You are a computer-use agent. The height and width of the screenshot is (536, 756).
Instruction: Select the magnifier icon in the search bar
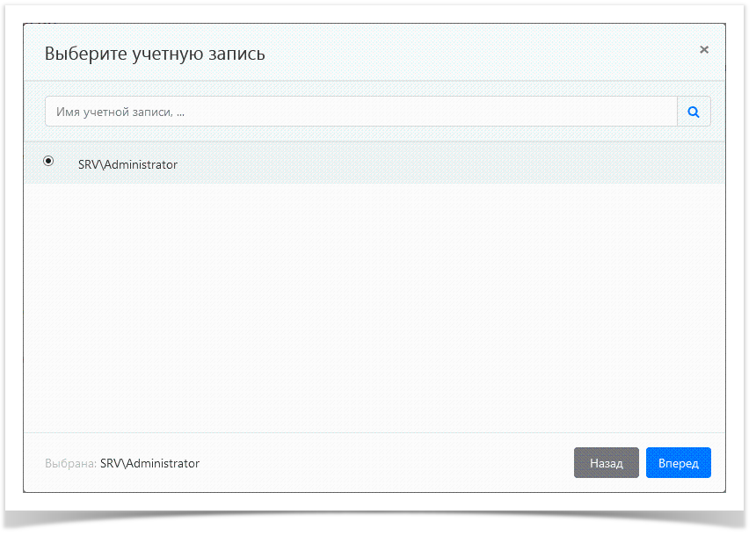[694, 112]
